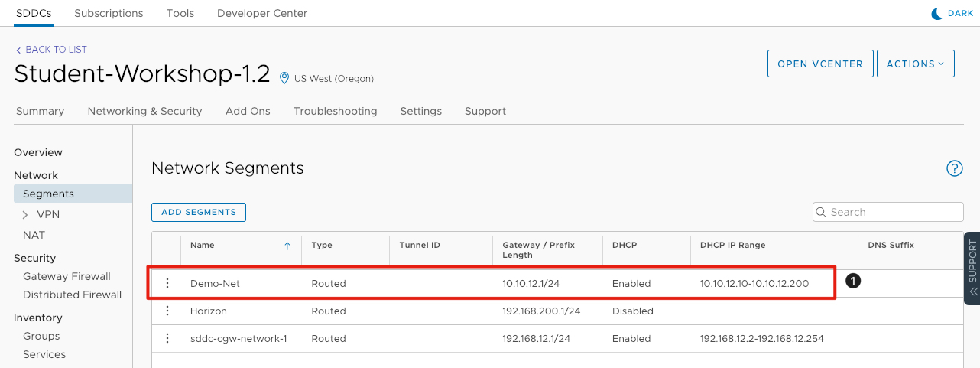980x368 pixels.
Task: Open the help question mark icon
Action: pyautogui.click(x=954, y=168)
